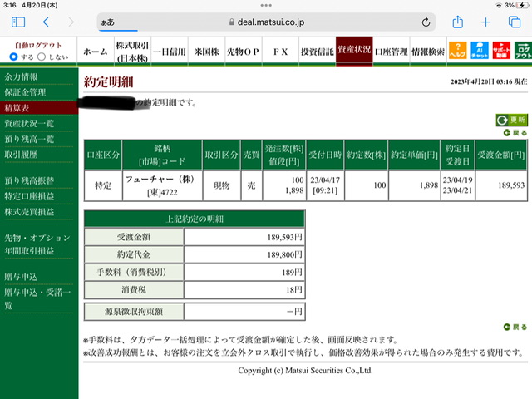Tap the deal.matsui.co.jp address field
Image resolution: width=532 pixels, height=399 pixels.
tap(266, 22)
